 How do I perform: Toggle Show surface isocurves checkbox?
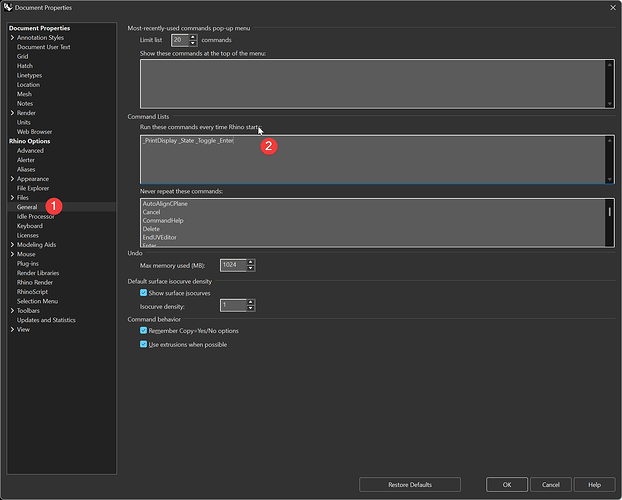click(144, 293)
